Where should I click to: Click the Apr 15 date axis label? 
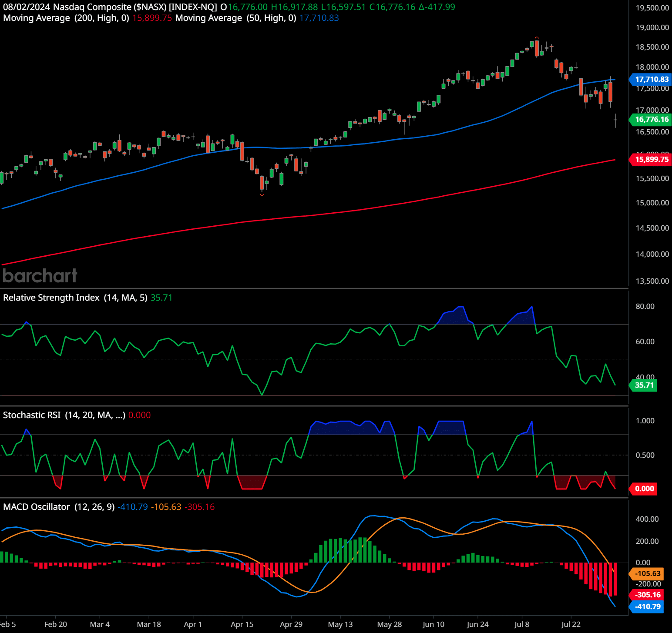coord(242,624)
